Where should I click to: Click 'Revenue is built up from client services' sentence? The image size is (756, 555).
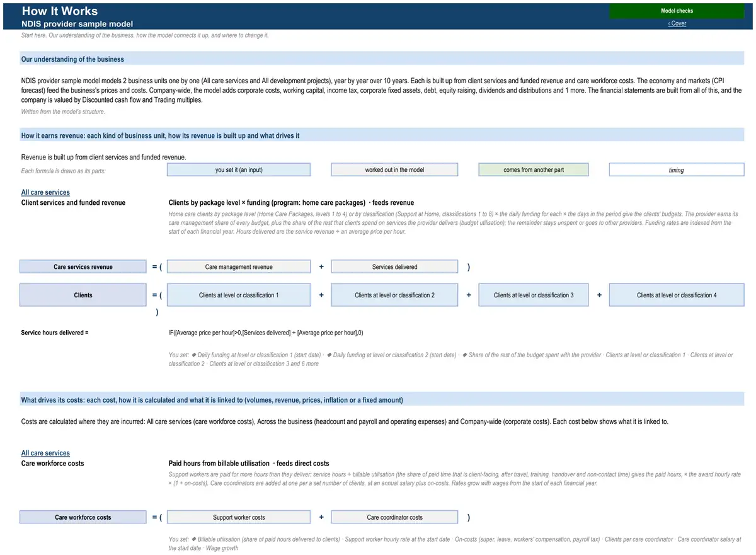tap(104, 157)
